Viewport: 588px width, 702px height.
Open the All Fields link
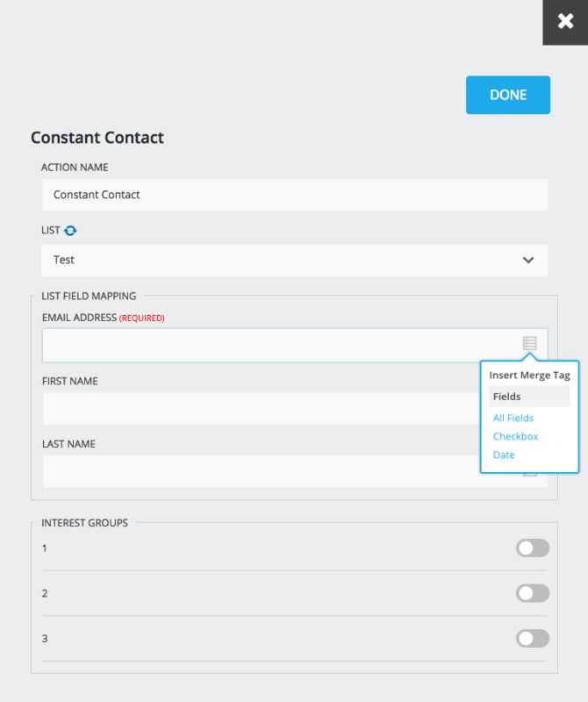click(x=513, y=418)
